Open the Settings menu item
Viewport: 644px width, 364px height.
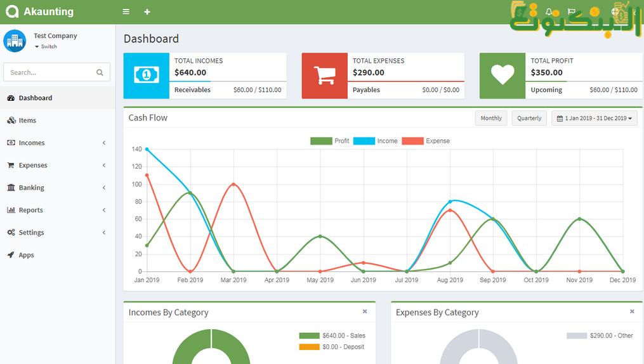pyautogui.click(x=58, y=232)
